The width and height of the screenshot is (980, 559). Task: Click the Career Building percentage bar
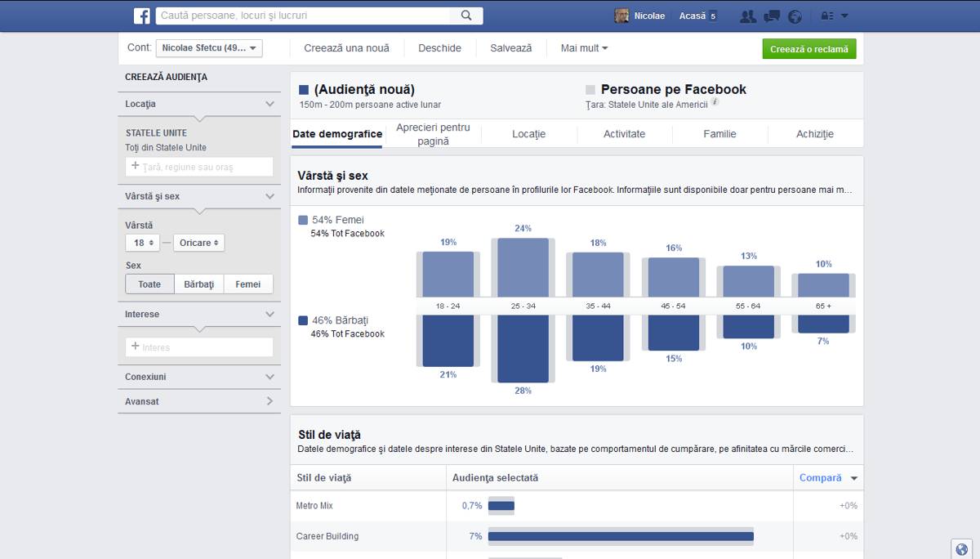pyautogui.click(x=621, y=537)
